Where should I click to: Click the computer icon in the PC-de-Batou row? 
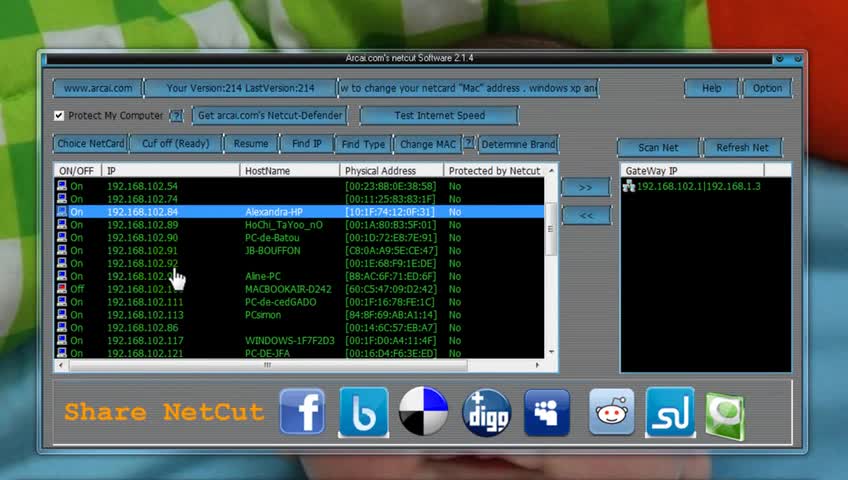62,237
